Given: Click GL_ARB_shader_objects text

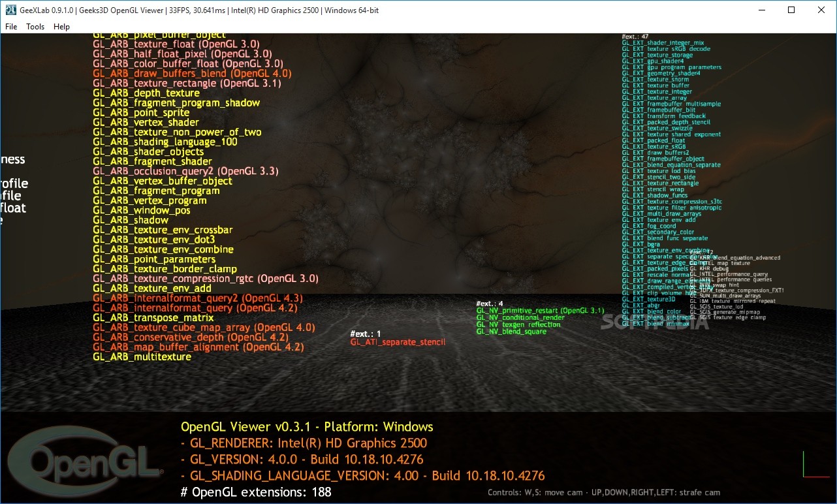Looking at the screenshot, I should (x=148, y=151).
